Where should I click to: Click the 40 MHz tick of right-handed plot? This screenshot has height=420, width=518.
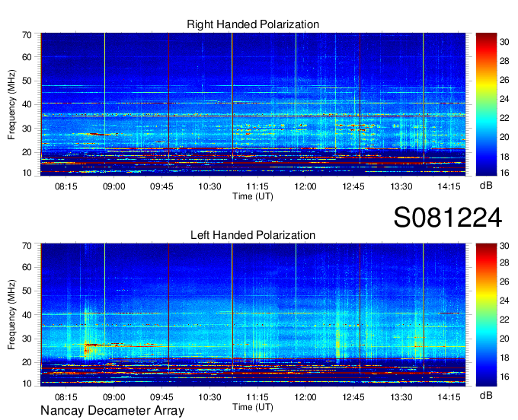coord(27,104)
